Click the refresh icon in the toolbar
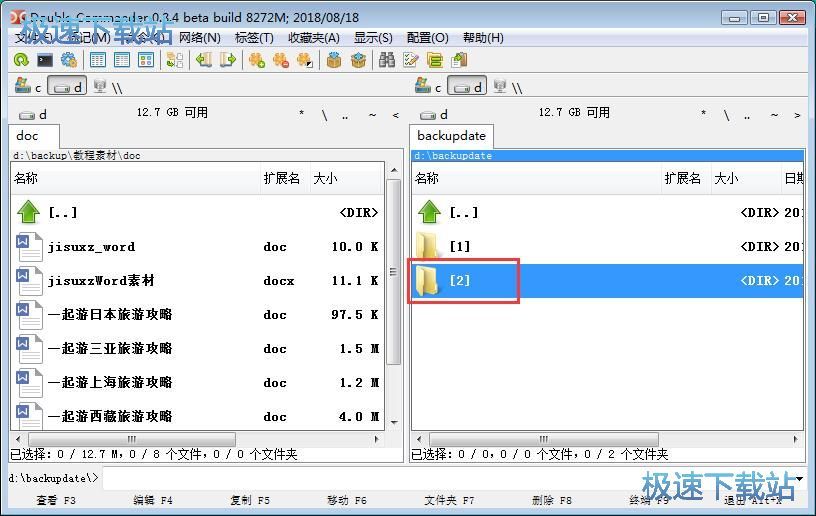Image resolution: width=816 pixels, height=516 pixels. pyautogui.click(x=21, y=60)
